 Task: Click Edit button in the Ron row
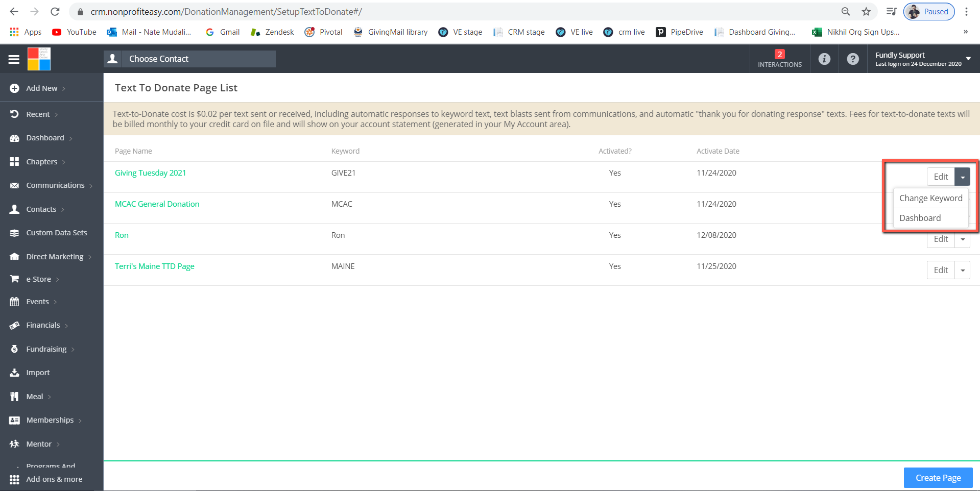[941, 239]
